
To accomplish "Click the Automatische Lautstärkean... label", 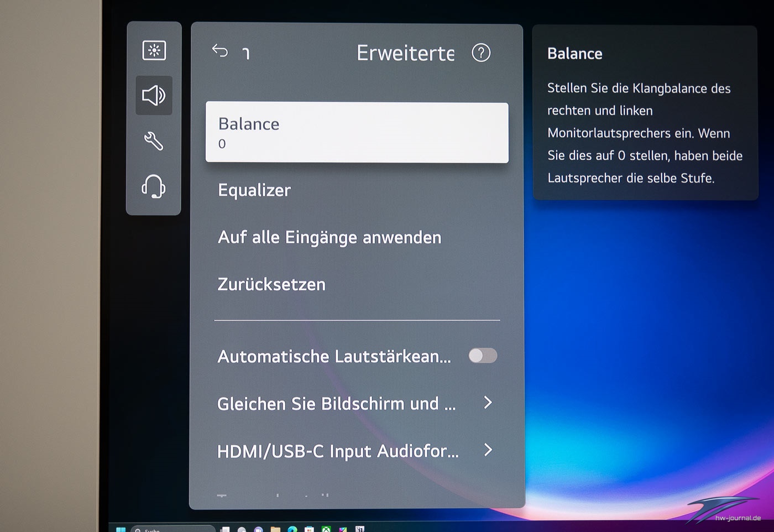I will [334, 357].
